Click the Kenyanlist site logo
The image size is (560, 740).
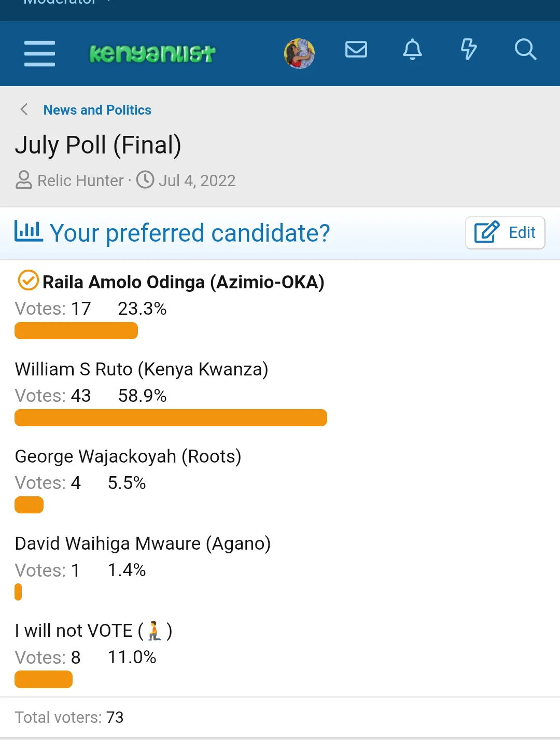click(152, 53)
